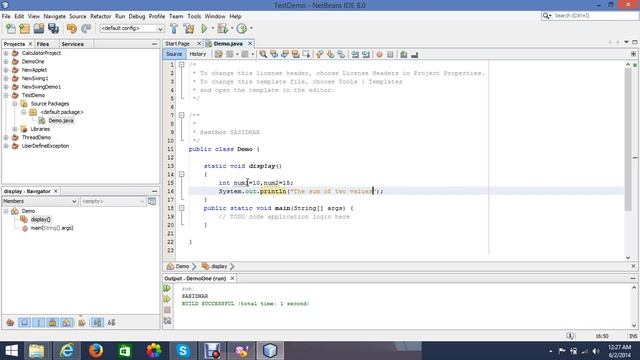Click the Shift Line Left editor icon

pos(355,54)
